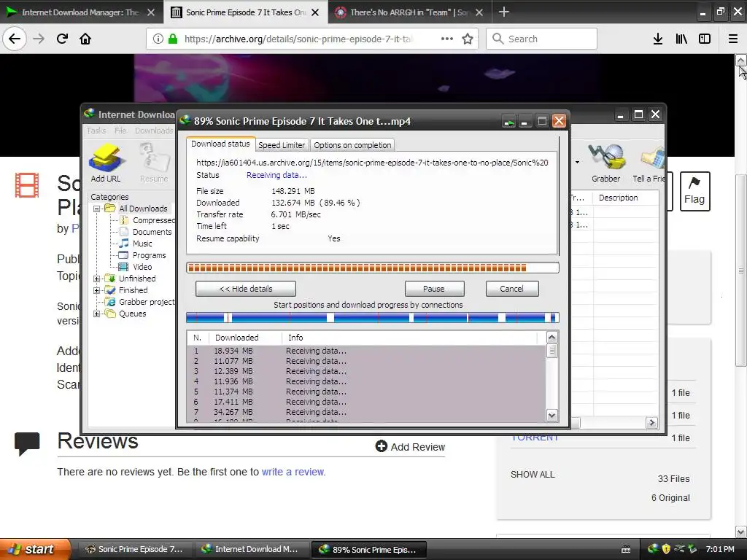The height and width of the screenshot is (560, 747).
Task: Click the orange download progress bar
Action: tap(373, 268)
